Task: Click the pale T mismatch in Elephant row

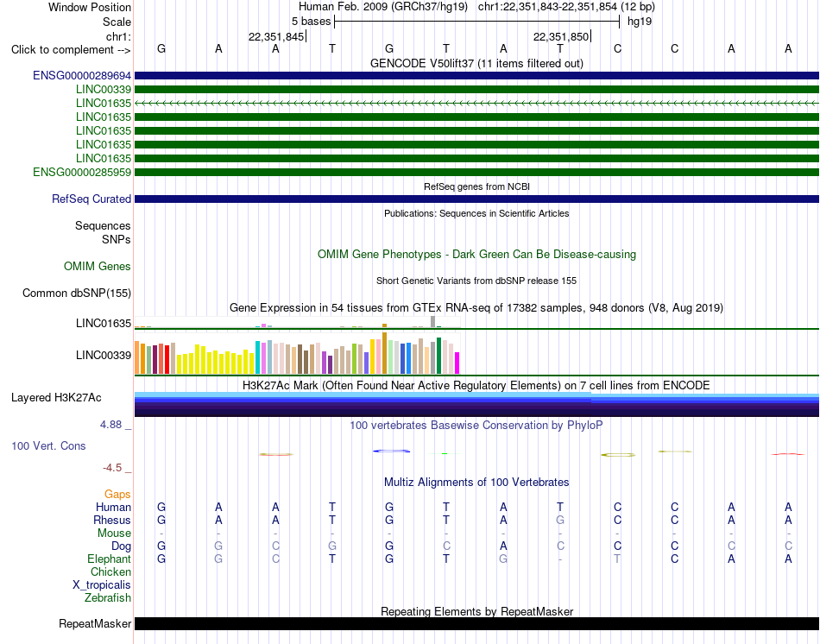Action: point(617,559)
